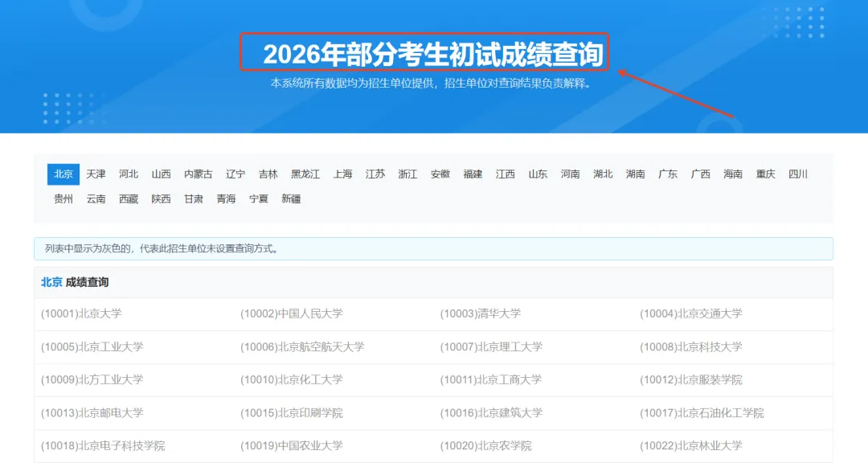
Task: Switch to the 上海 tab
Action: [x=342, y=174]
